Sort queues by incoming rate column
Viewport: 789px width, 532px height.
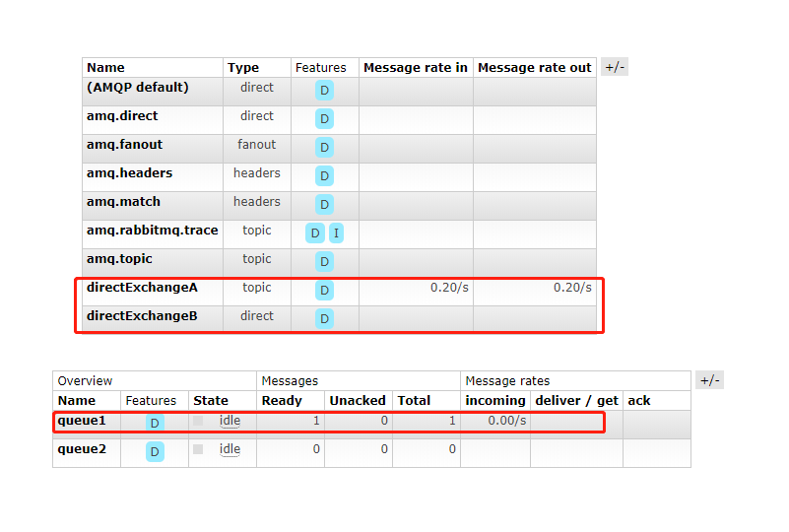(495, 401)
